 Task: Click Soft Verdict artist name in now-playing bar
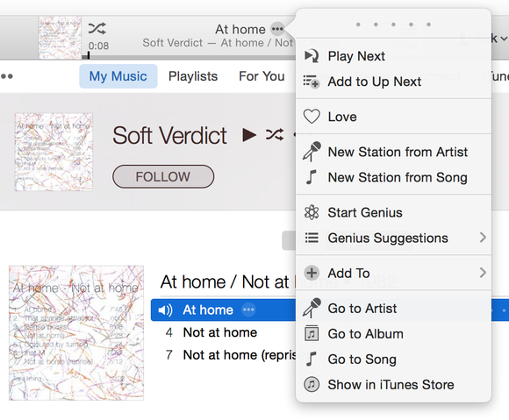(173, 43)
